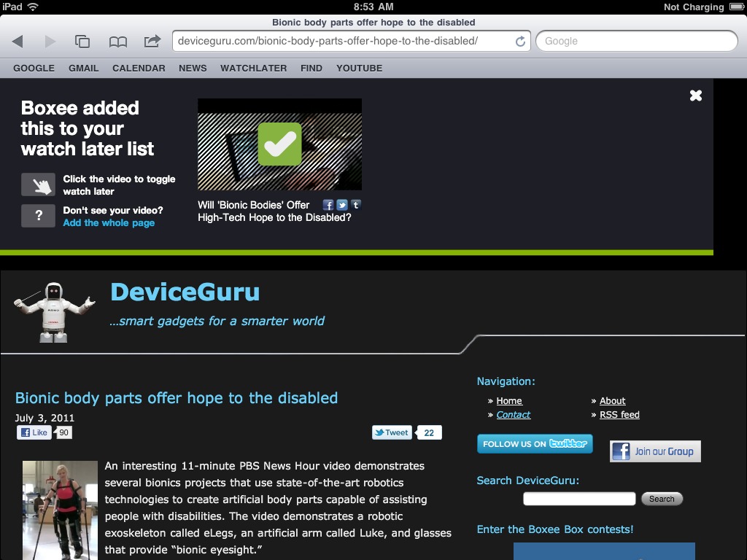747x560 pixels.
Task: Open the exoskeleton woman article image
Action: tap(60, 510)
